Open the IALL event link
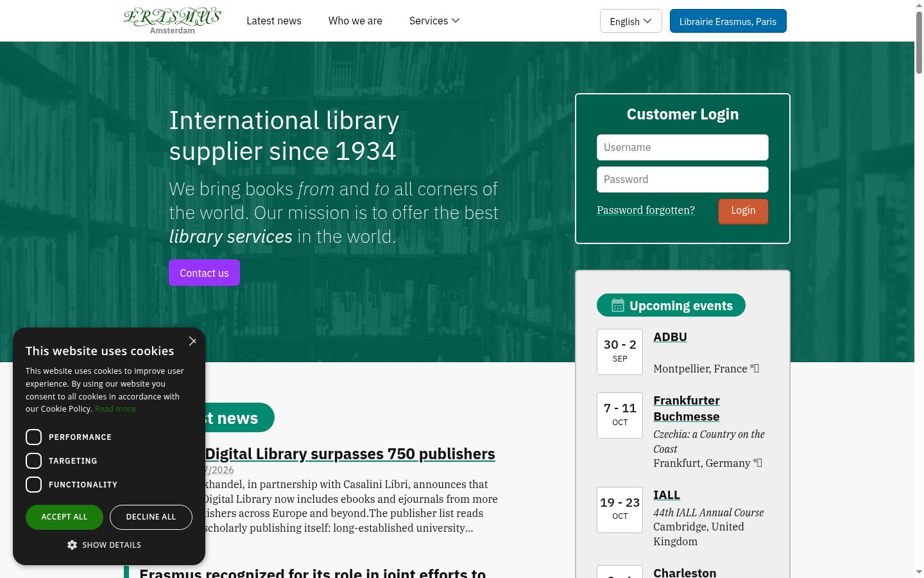 [667, 495]
